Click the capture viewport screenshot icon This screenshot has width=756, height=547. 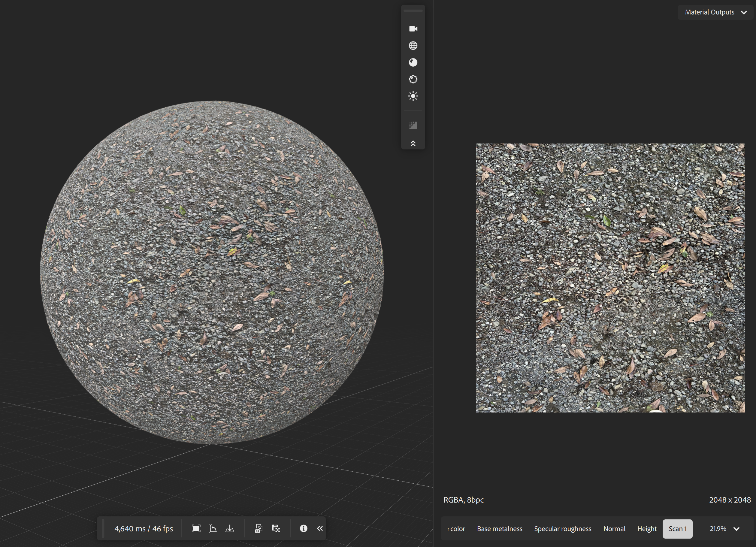259,528
